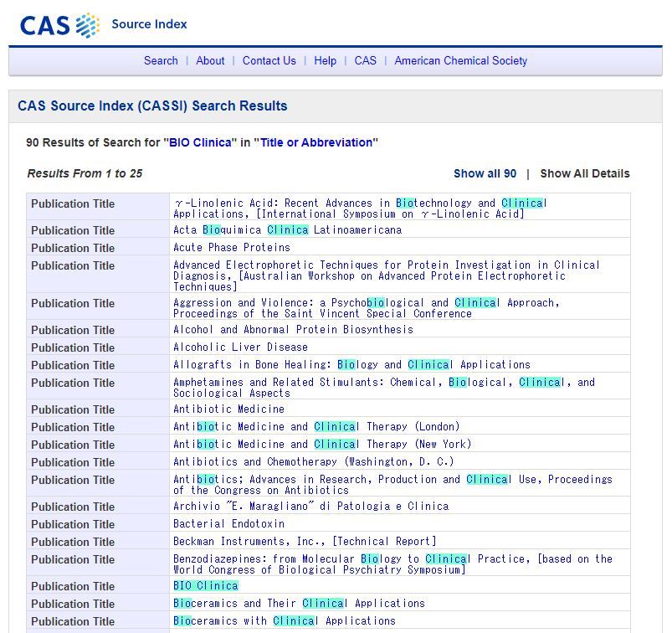Image resolution: width=672 pixels, height=633 pixels.
Task: Open Bioceramics and Their Clinical Applications
Action: point(299,604)
